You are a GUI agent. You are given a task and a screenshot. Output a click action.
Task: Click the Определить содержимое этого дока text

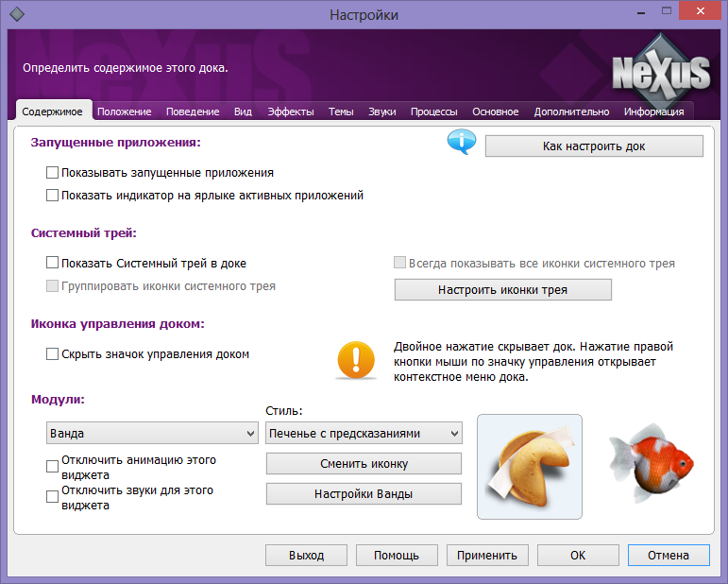pos(126,68)
